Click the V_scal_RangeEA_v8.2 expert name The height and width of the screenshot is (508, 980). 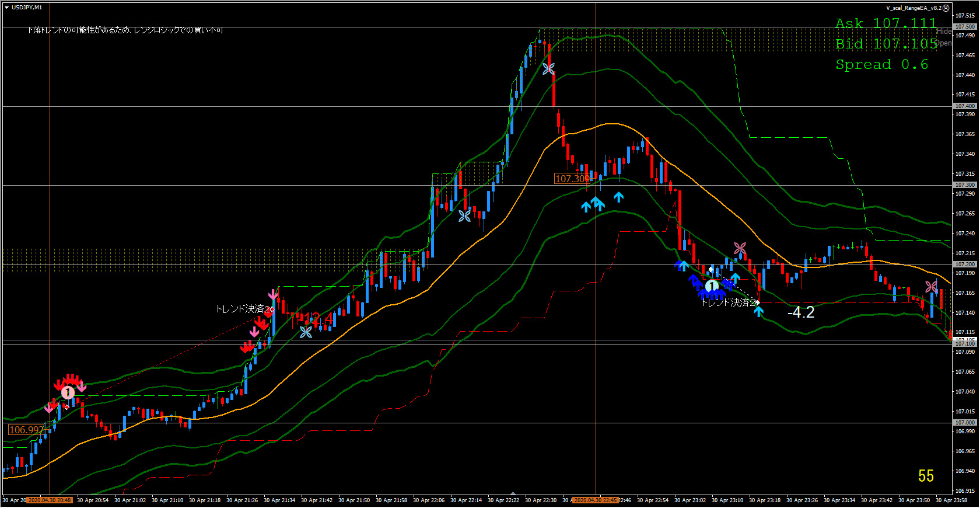point(914,8)
